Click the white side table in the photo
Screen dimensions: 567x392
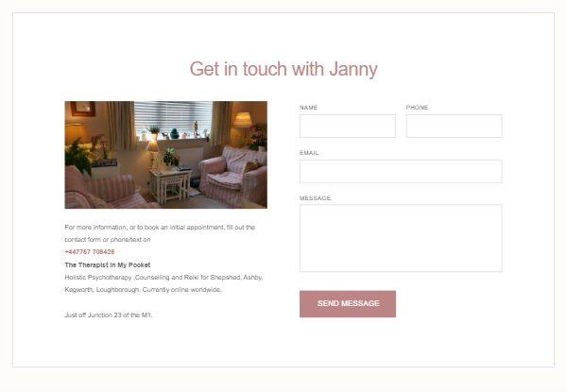pyautogui.click(x=171, y=186)
